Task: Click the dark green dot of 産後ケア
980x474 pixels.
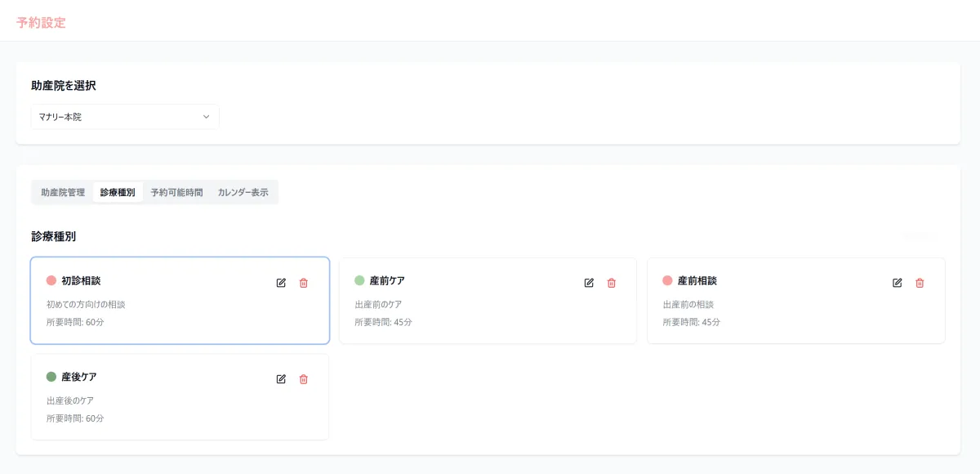Action: (51, 377)
